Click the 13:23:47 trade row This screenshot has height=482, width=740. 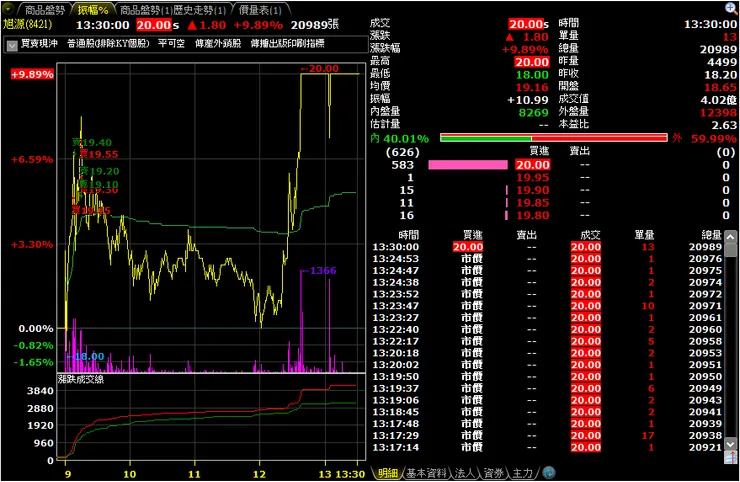point(547,306)
